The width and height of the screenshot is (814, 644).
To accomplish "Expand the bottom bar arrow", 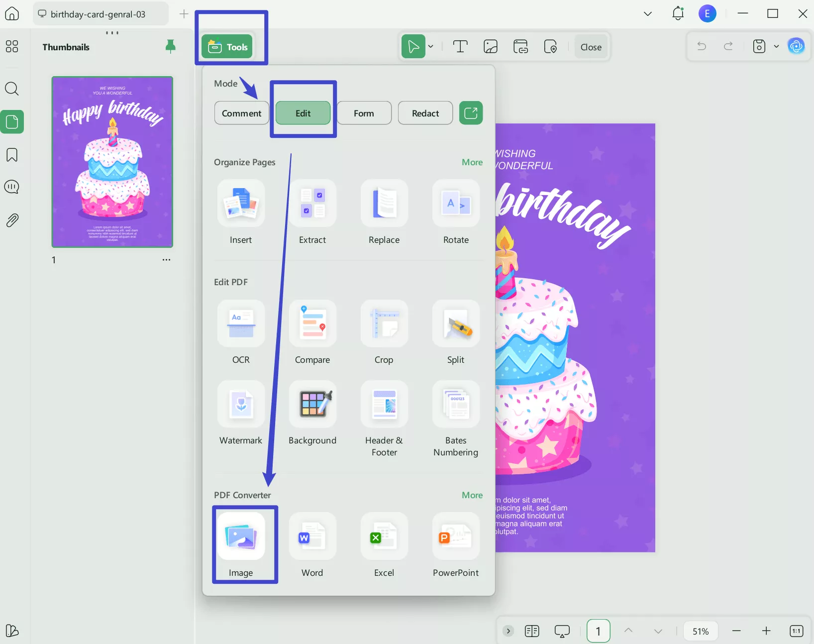I will point(508,631).
